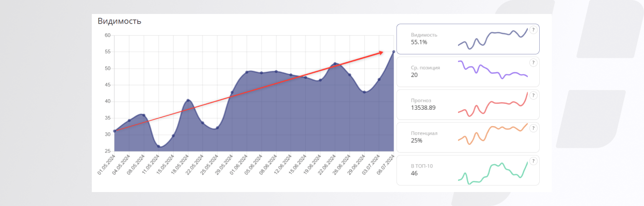Viewport: 644px width, 206px height.
Task: Click help icon on Потенциал card
Action: pos(533,128)
